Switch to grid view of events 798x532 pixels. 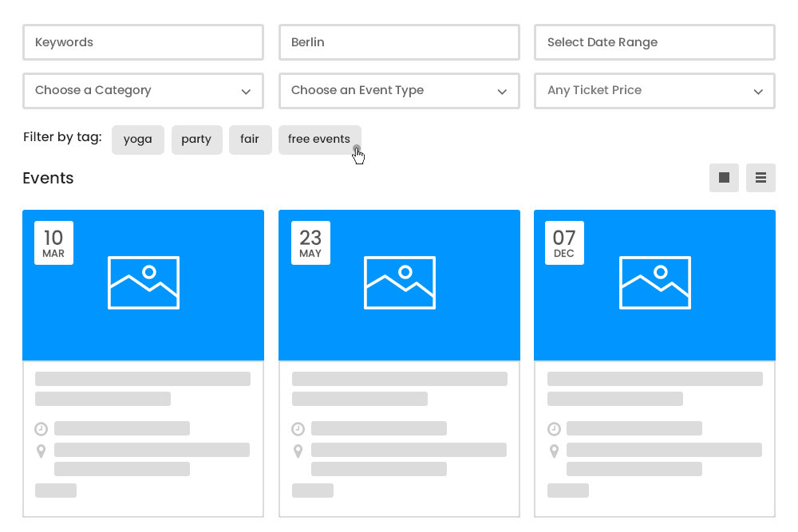pos(724,178)
